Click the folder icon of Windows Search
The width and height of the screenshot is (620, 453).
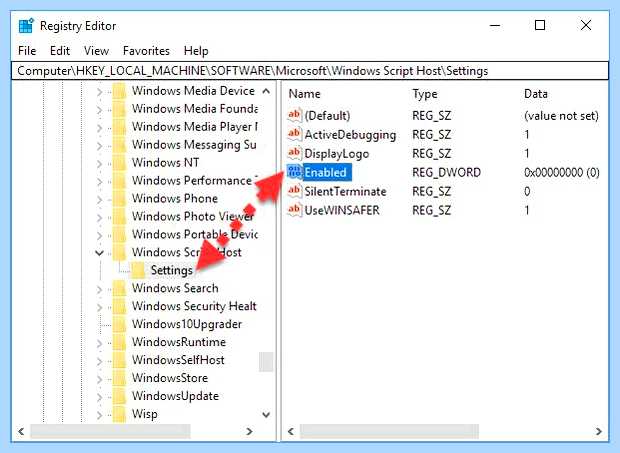click(119, 288)
